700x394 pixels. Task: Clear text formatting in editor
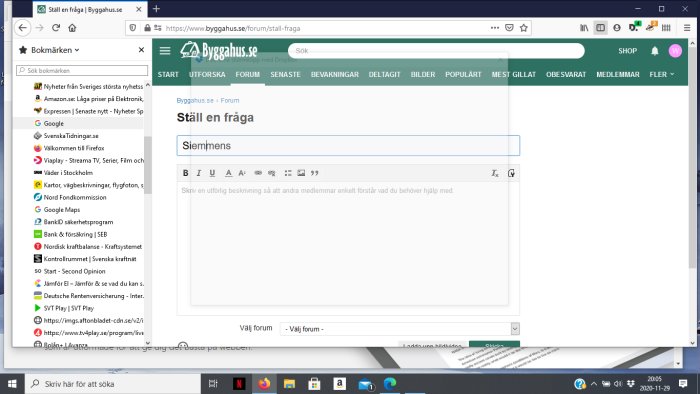[x=495, y=173]
